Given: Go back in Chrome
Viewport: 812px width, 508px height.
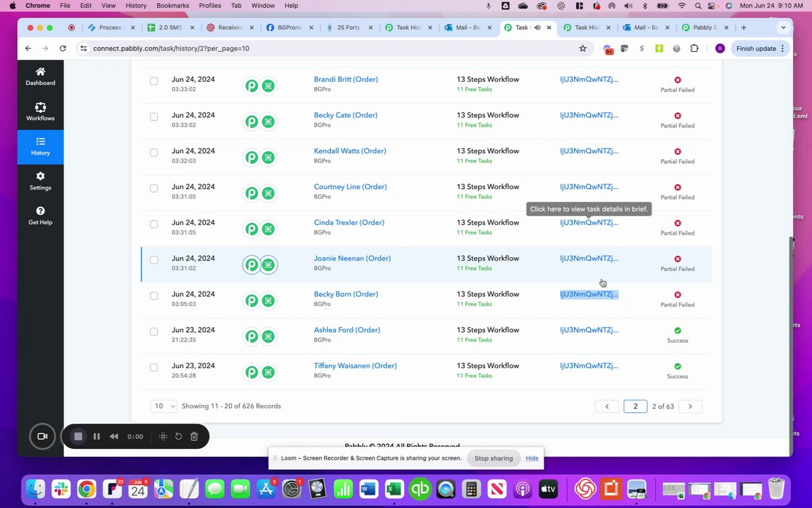Looking at the screenshot, I should point(28,48).
